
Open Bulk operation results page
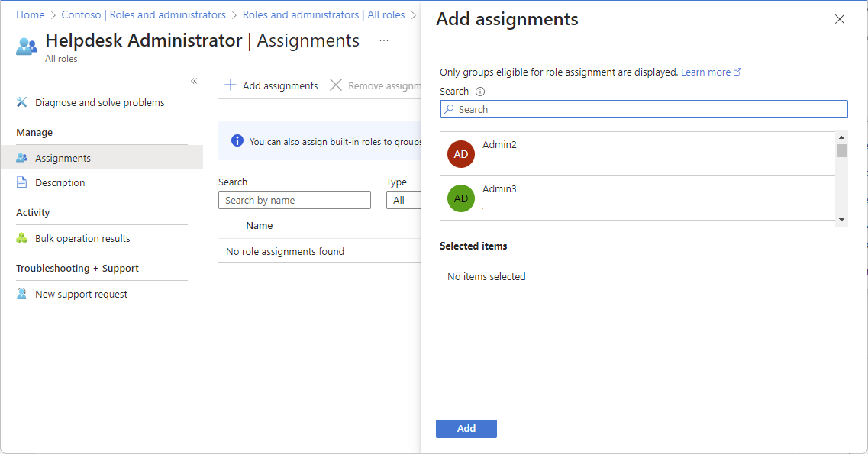tap(82, 238)
